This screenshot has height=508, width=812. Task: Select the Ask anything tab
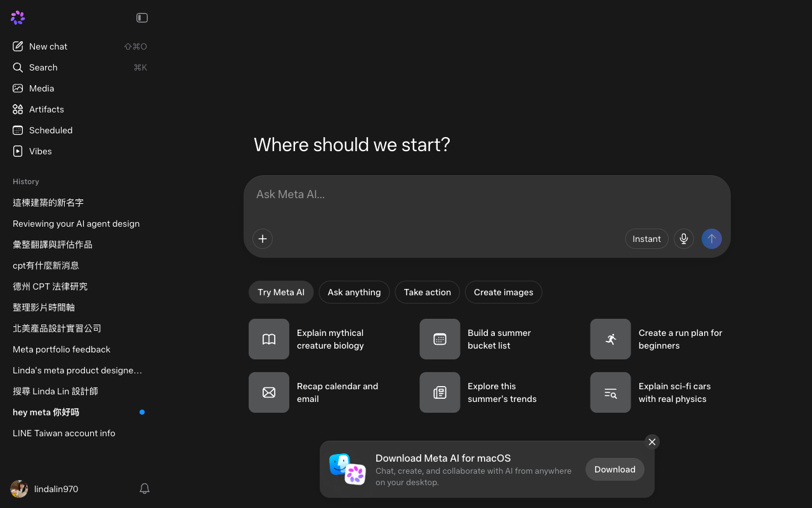point(354,292)
